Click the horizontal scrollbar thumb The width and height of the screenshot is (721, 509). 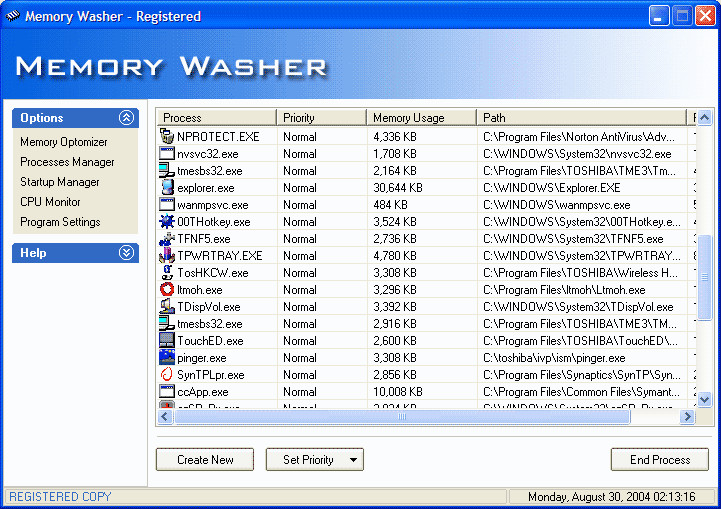pyautogui.click(x=402, y=417)
